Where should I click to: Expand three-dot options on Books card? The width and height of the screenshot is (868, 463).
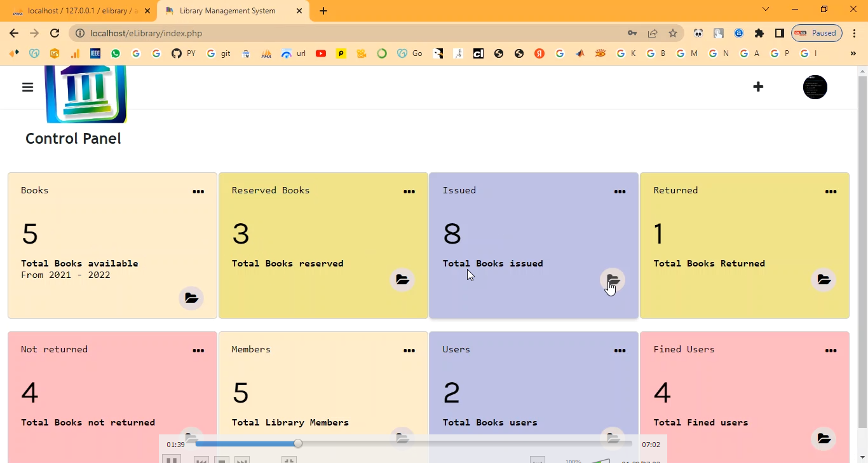point(198,191)
